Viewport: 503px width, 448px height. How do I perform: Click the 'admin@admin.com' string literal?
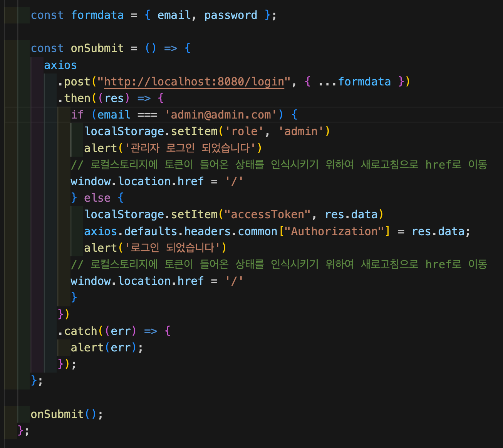point(221,115)
